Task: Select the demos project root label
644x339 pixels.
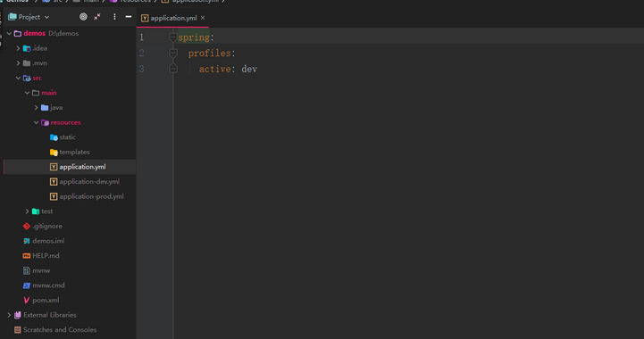Action: [35, 33]
